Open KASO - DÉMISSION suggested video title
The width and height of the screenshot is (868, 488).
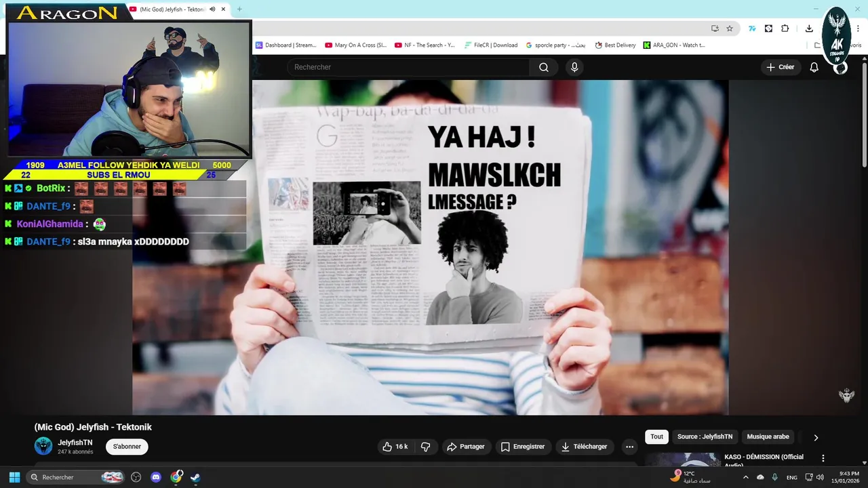coord(764,460)
